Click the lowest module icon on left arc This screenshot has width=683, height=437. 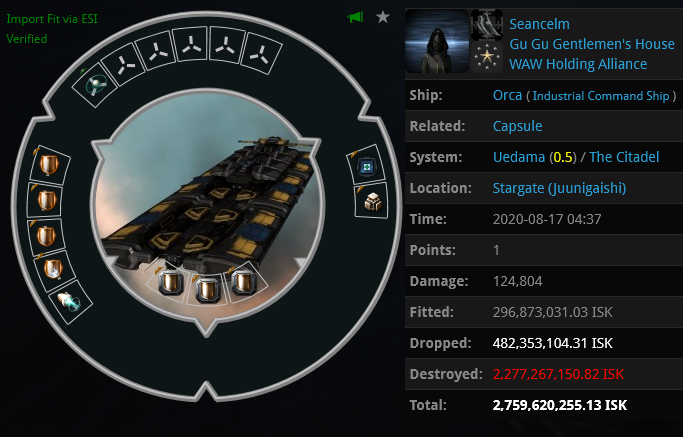coord(70,301)
